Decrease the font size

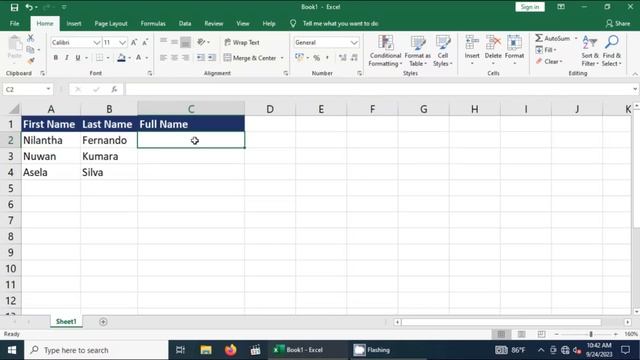[x=145, y=42]
